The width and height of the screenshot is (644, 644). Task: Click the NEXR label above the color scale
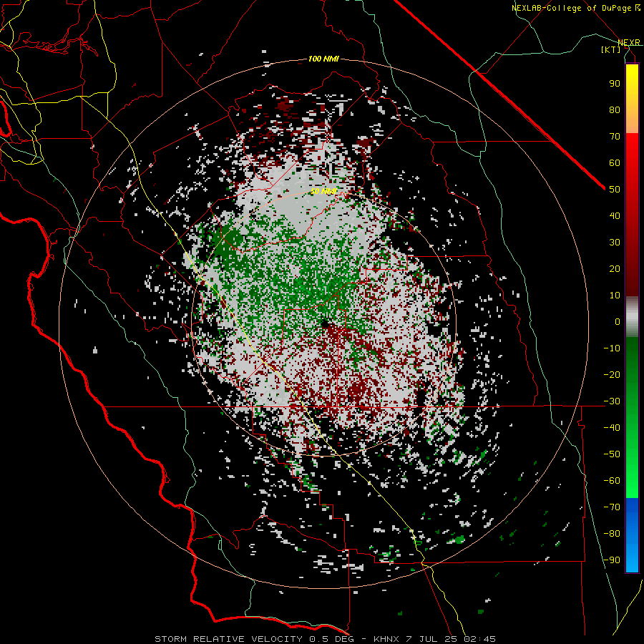[629, 43]
